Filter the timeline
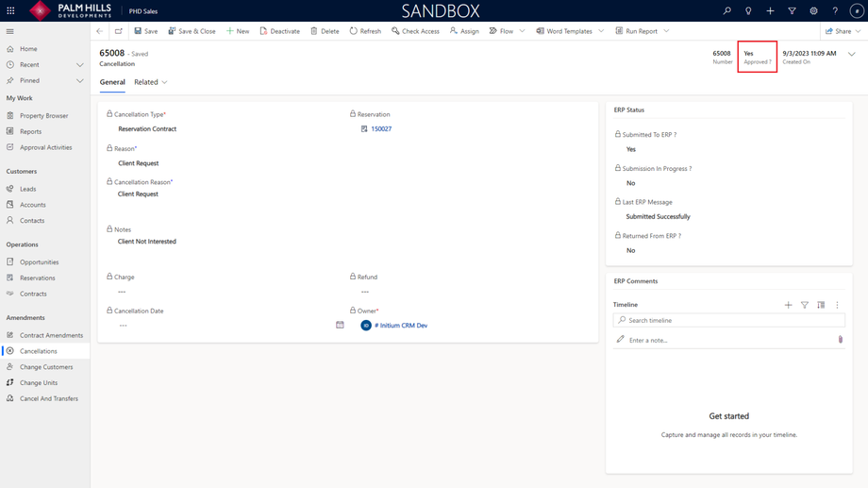The height and width of the screenshot is (488, 868). click(805, 305)
